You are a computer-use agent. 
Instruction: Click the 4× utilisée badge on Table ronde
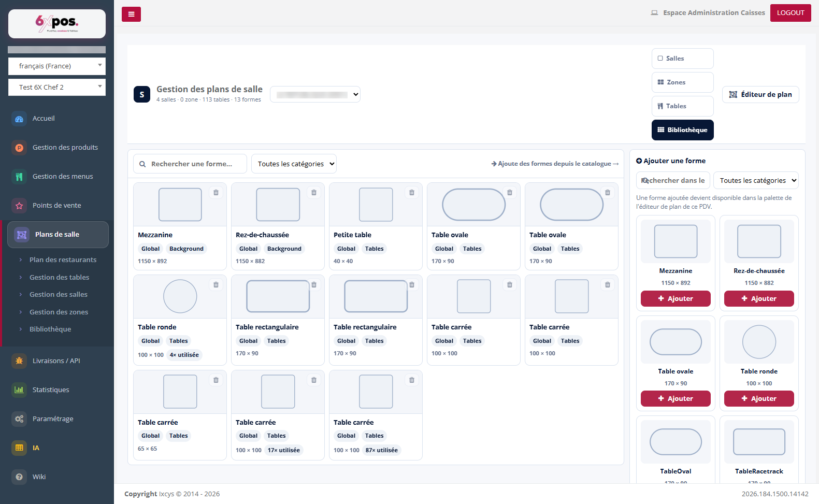pos(184,355)
